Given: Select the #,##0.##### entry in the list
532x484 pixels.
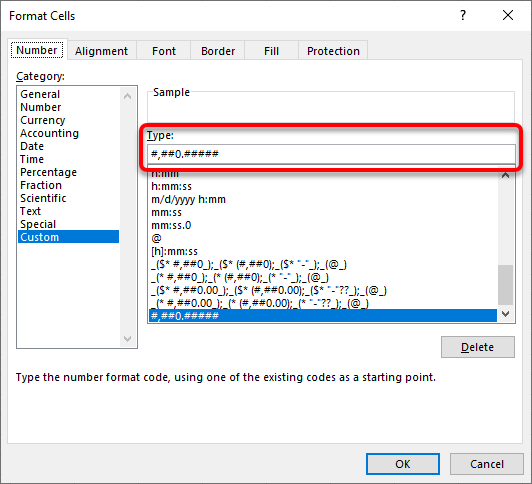Looking at the screenshot, I should [323, 316].
